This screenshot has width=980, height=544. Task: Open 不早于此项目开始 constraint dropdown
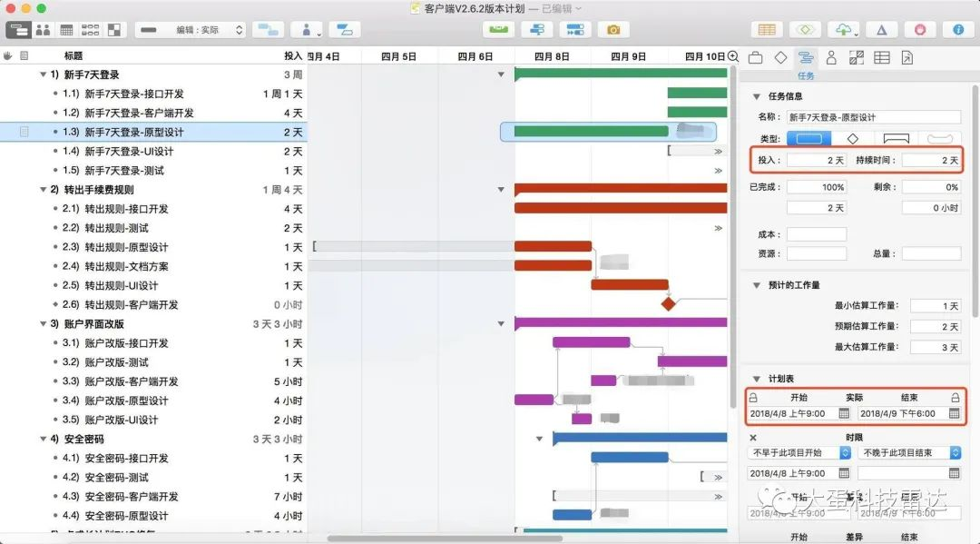tap(799, 452)
